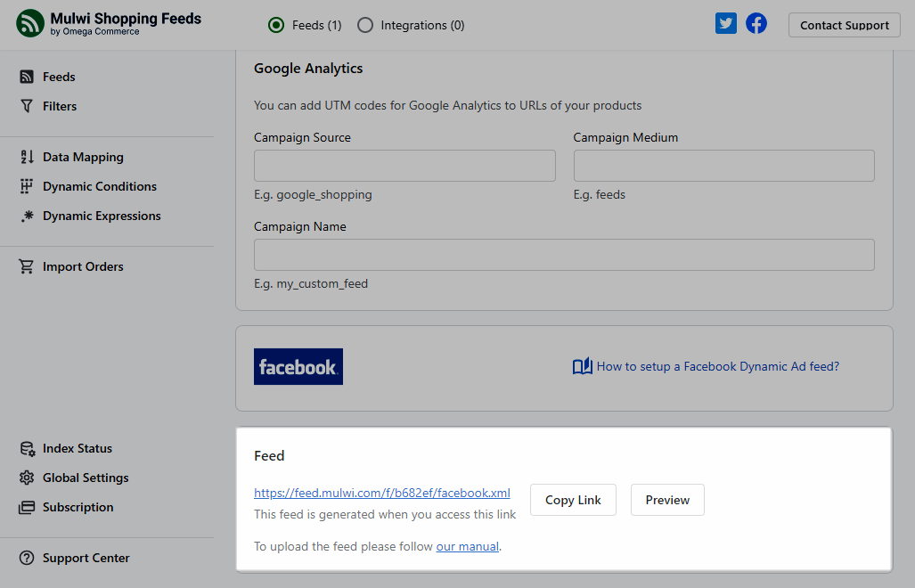Click the Data Mapping sort icon
The width and height of the screenshot is (915, 588).
pos(27,157)
